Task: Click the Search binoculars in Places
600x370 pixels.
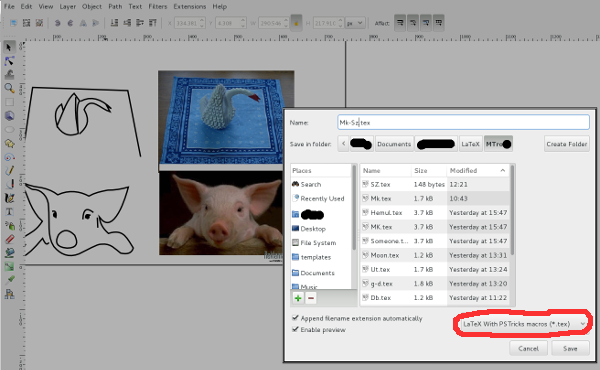Action: click(x=295, y=184)
